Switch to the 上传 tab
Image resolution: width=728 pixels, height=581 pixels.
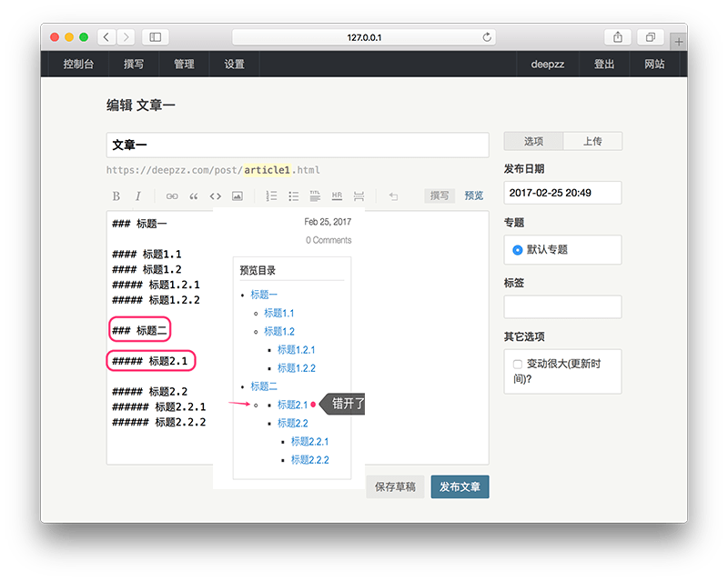click(592, 141)
